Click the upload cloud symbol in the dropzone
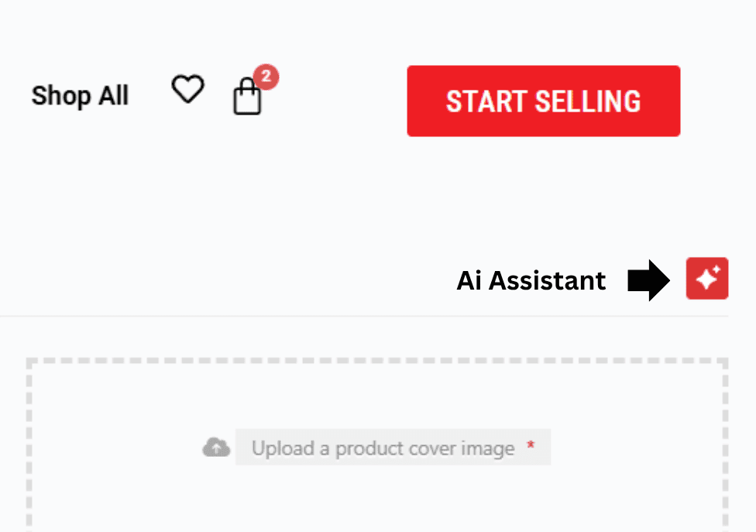756x532 pixels. [x=215, y=446]
